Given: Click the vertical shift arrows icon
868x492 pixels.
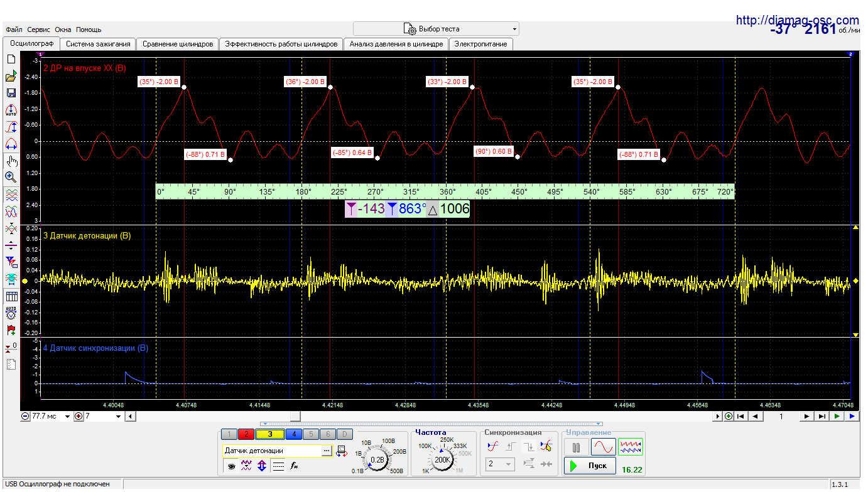Looking at the screenshot, I should coord(262,466).
